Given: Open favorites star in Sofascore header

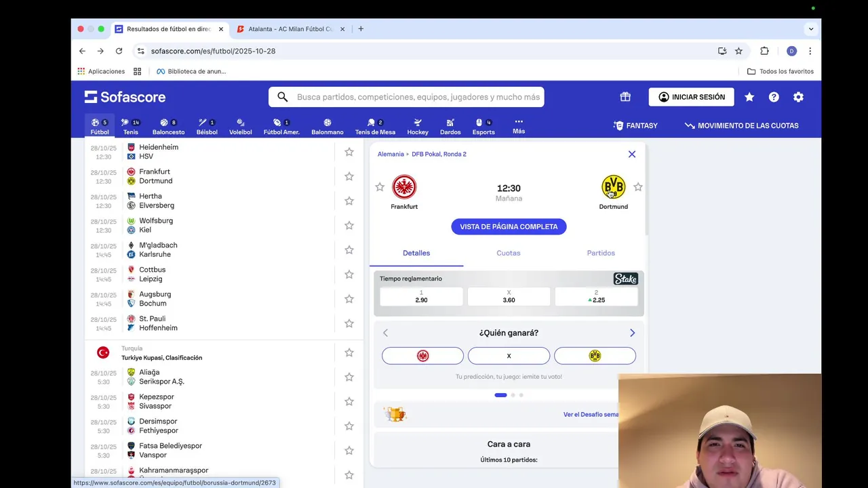Looking at the screenshot, I should (749, 97).
